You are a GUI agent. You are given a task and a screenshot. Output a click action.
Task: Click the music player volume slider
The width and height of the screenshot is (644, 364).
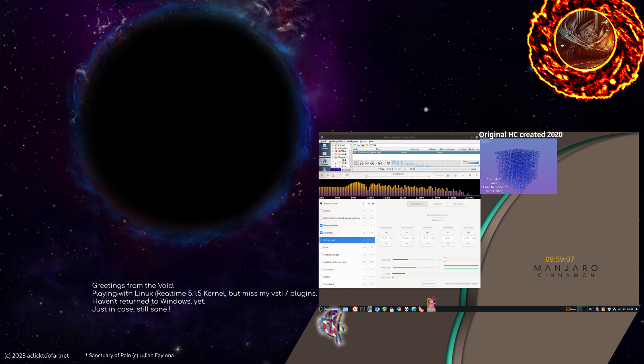coord(471,163)
